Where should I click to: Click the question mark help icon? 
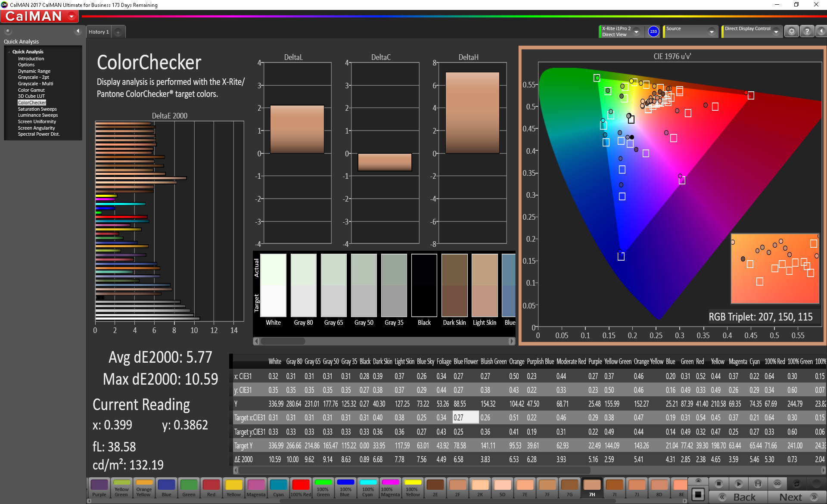coord(807,31)
